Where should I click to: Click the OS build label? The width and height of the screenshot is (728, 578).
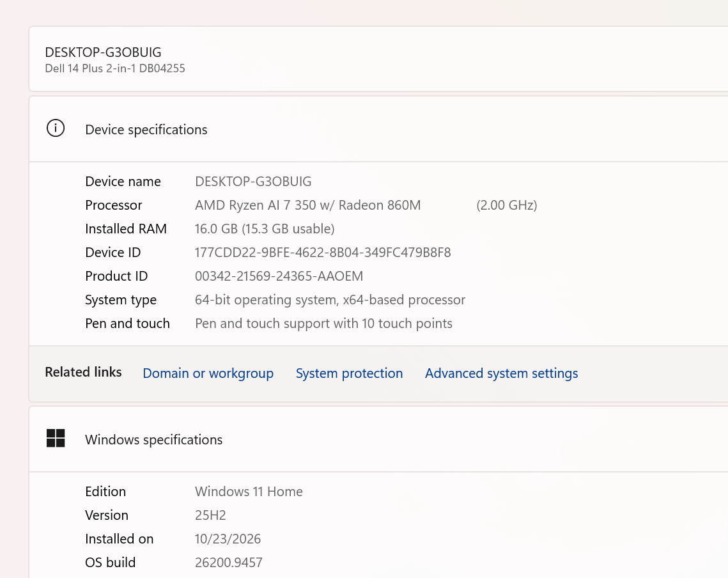click(x=111, y=562)
